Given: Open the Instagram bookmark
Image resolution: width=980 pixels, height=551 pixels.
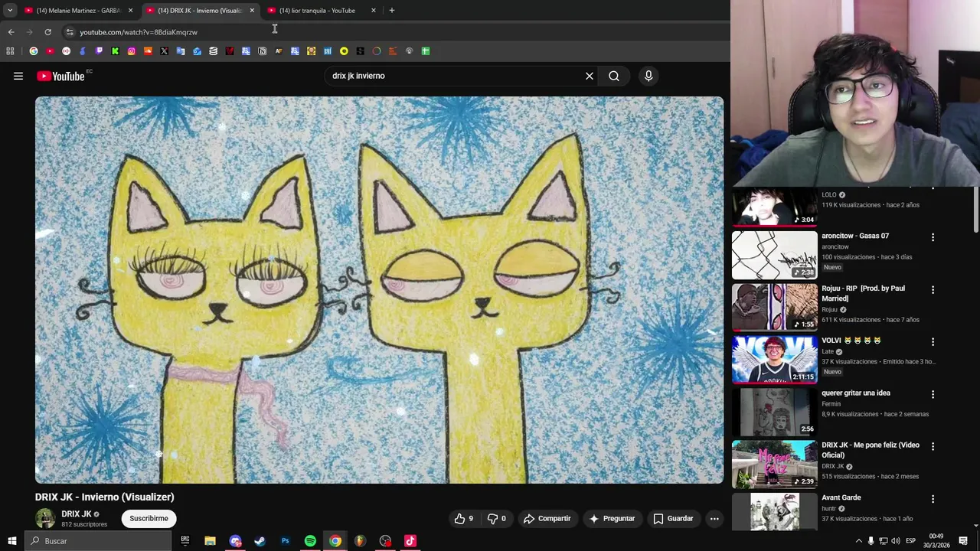Looking at the screenshot, I should coord(132,51).
